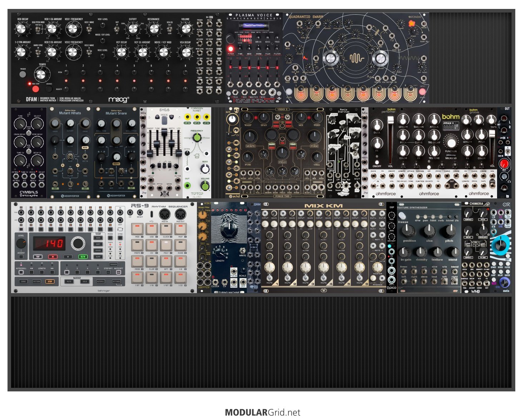Screen dimensions: 526x420
Task: Click the lit red PITCH button on Plasma Voice
Action: (231, 49)
